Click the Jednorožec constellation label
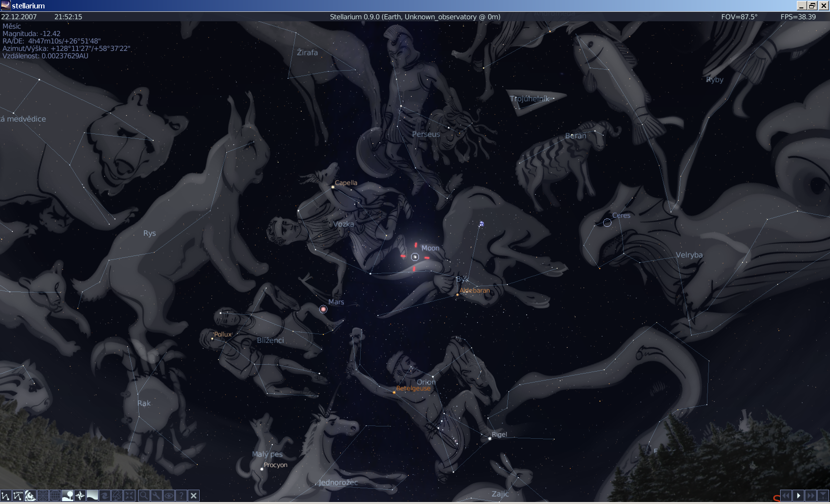Image resolution: width=830 pixels, height=504 pixels. click(x=338, y=482)
